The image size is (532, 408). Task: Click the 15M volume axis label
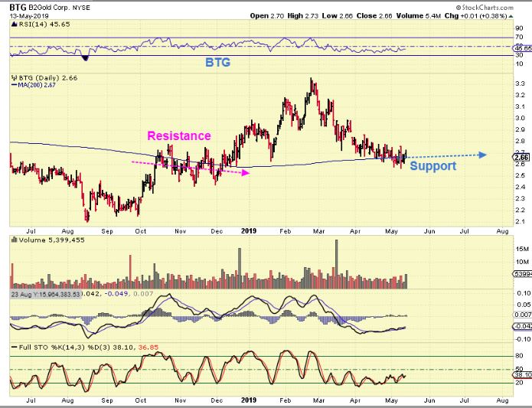coord(522,249)
